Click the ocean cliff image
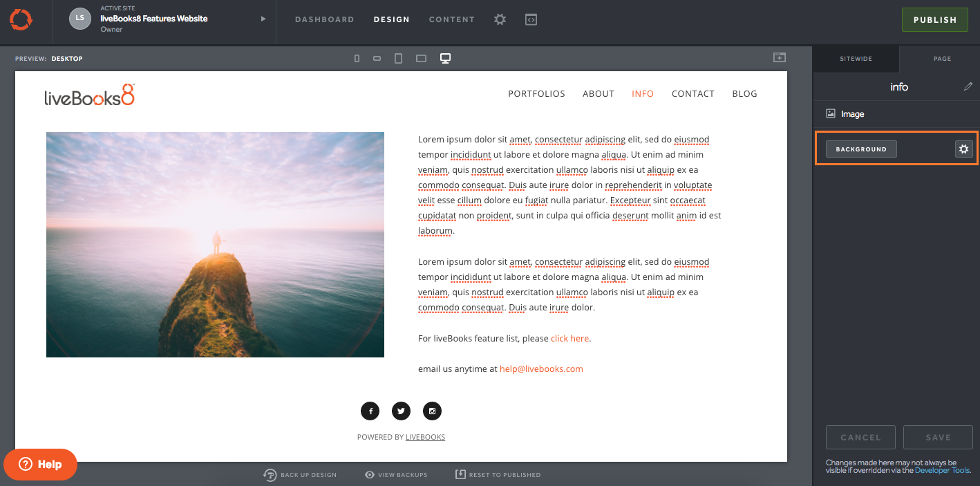The height and width of the screenshot is (486, 980). click(x=215, y=245)
